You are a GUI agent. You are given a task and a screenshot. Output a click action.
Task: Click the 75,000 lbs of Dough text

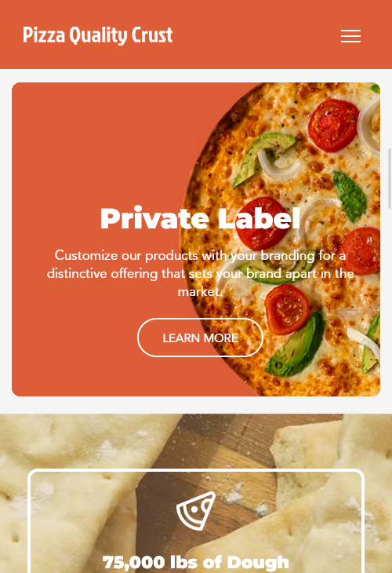click(196, 562)
